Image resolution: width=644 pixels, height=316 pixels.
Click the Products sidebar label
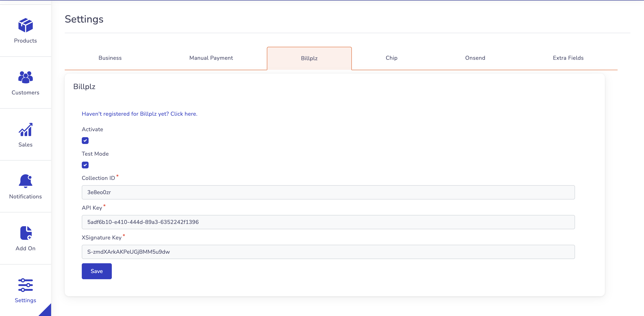click(26, 41)
